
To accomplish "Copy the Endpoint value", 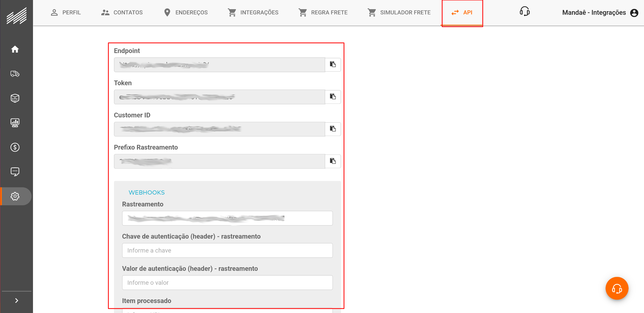I will coord(333,64).
